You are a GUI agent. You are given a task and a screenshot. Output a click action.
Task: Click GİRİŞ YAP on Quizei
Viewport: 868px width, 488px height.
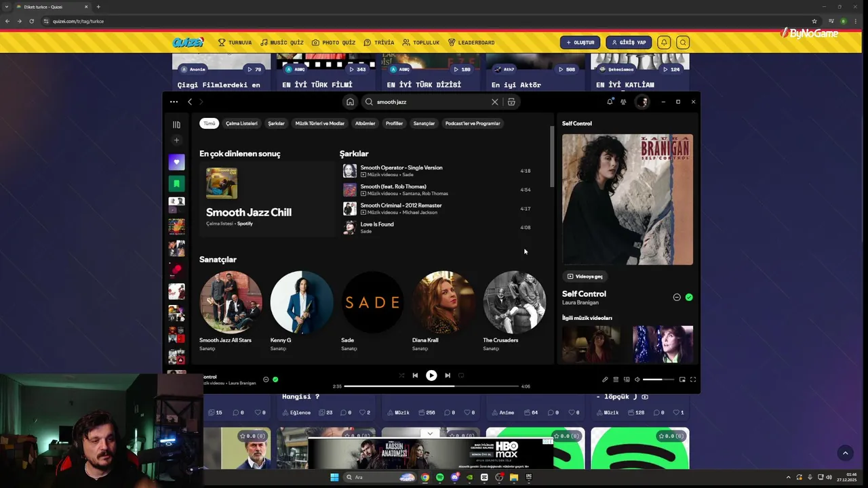629,43
